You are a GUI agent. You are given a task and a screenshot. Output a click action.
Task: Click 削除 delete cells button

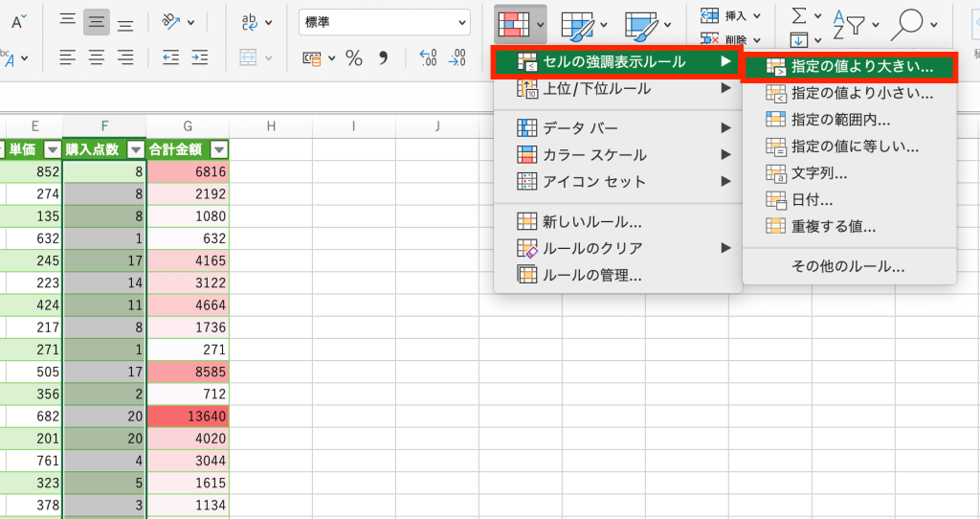tap(733, 39)
